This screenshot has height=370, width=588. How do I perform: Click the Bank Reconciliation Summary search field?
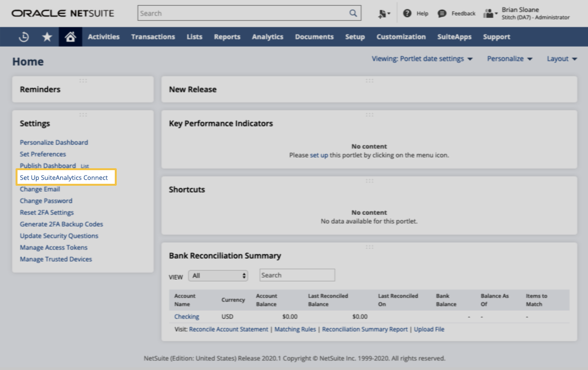click(x=297, y=275)
